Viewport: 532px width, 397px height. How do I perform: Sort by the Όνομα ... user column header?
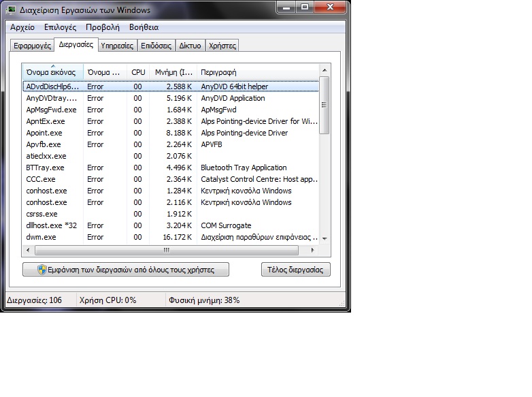105,72
